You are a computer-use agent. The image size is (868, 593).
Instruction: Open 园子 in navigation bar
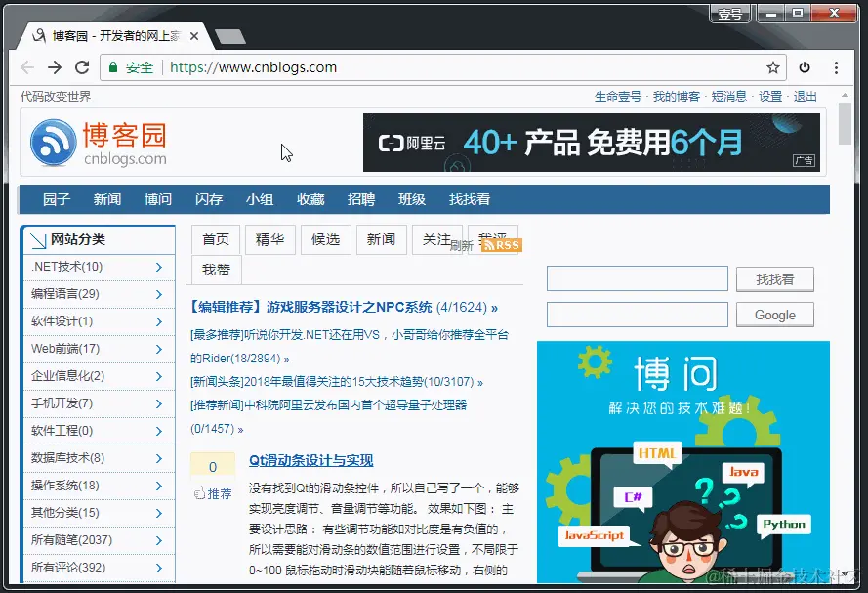coord(57,199)
